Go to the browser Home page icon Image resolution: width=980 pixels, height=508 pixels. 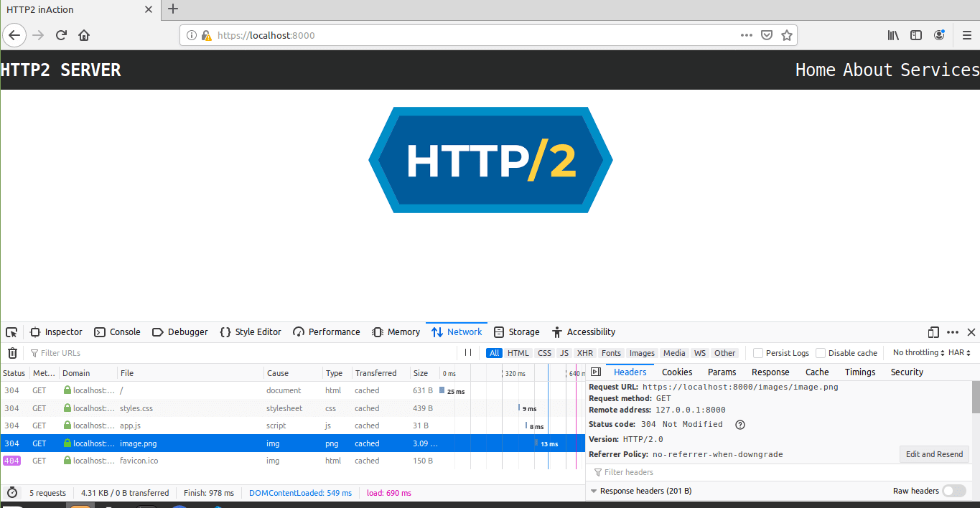tap(84, 35)
